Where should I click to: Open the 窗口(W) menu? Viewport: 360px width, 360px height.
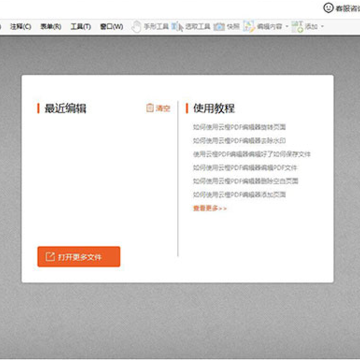(111, 27)
